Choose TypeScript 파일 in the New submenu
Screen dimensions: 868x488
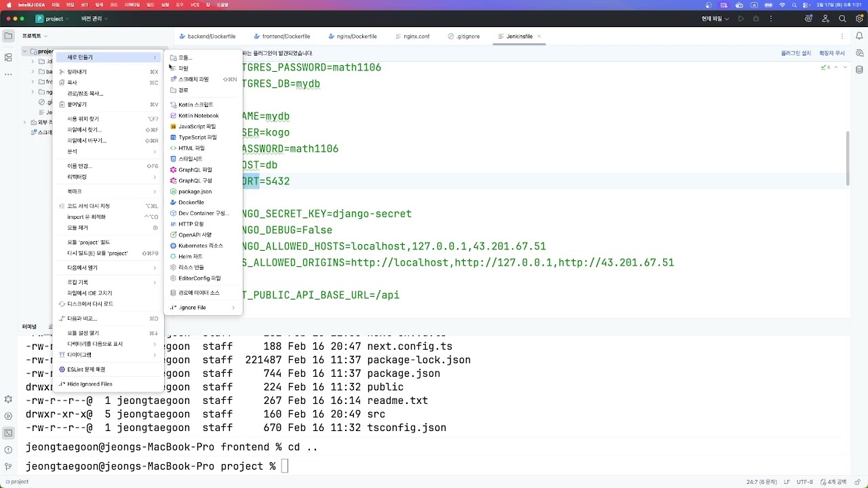point(203,137)
